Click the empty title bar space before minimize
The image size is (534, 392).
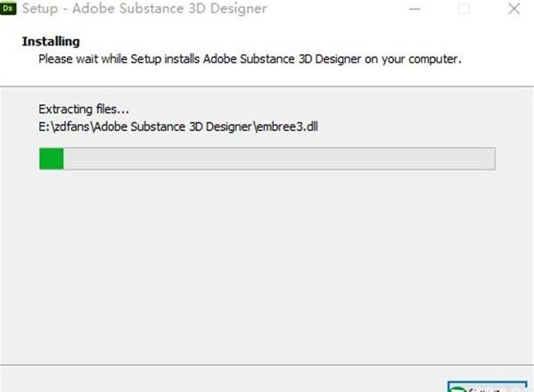pyautogui.click(x=337, y=9)
